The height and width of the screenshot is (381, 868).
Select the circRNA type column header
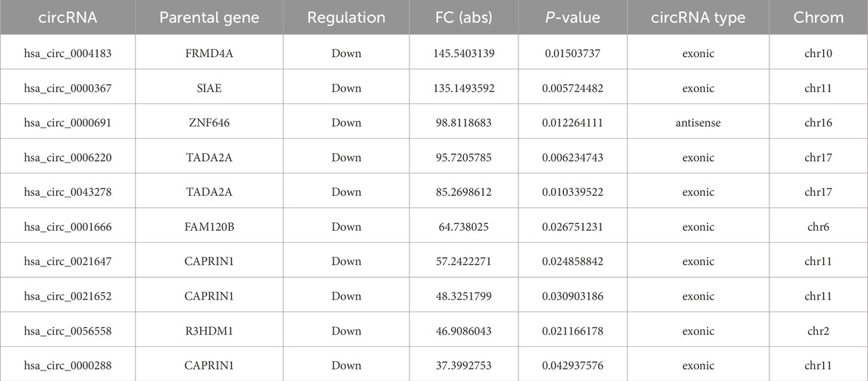698,17
